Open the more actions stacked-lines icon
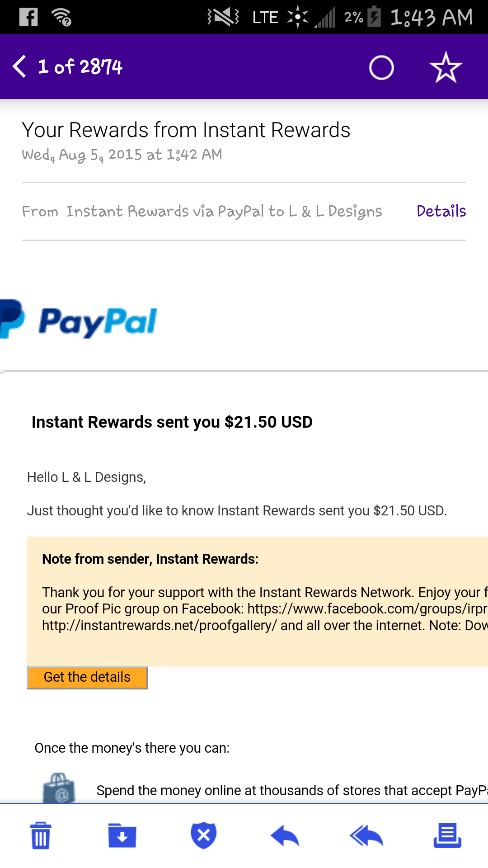This screenshot has height=868, width=488. coord(447,835)
